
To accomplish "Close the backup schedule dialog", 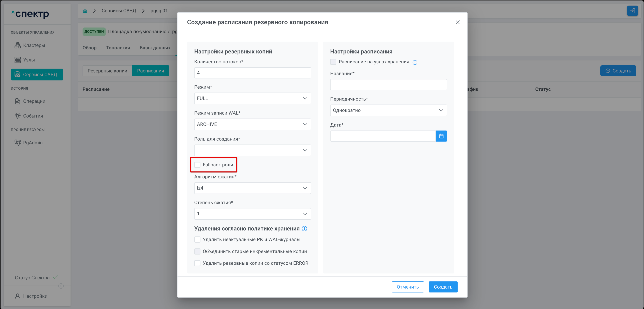I will click(458, 22).
